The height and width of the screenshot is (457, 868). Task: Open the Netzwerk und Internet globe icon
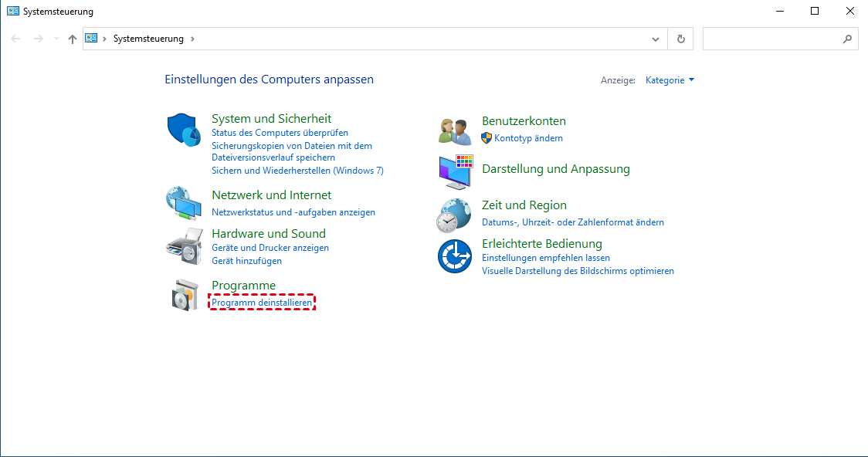(x=184, y=203)
